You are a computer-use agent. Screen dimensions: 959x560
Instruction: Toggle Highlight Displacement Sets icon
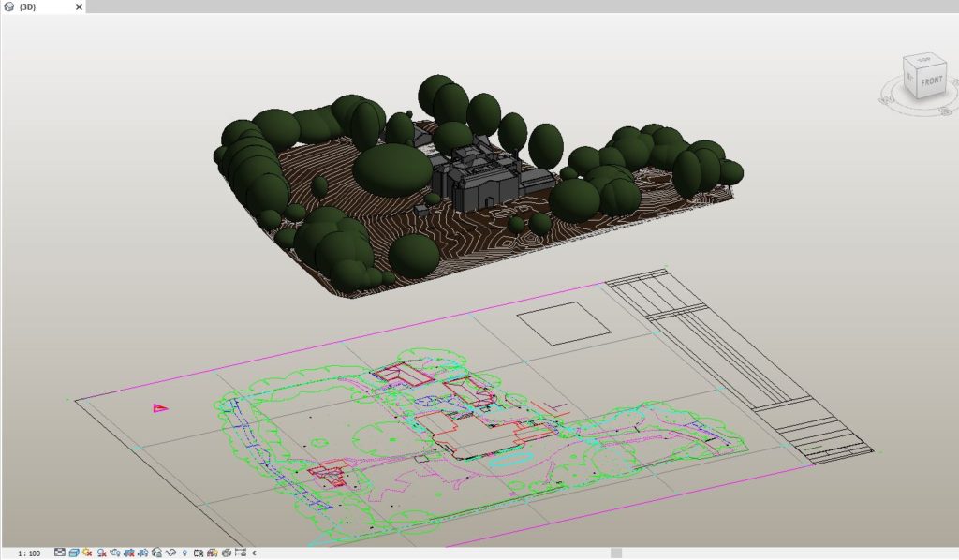click(x=227, y=553)
